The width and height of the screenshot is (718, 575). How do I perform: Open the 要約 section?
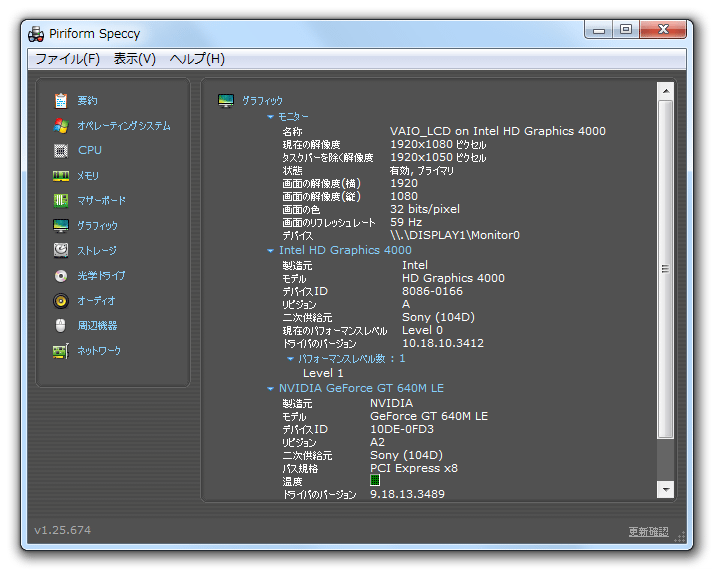coord(87,101)
